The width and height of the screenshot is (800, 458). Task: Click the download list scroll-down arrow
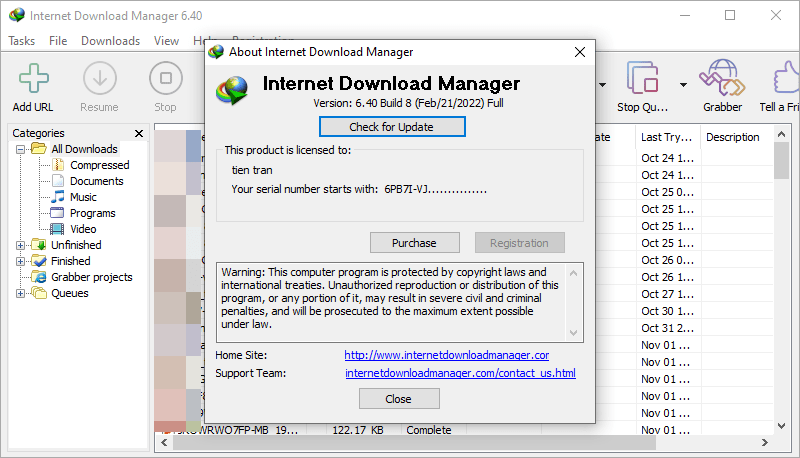pos(781,426)
